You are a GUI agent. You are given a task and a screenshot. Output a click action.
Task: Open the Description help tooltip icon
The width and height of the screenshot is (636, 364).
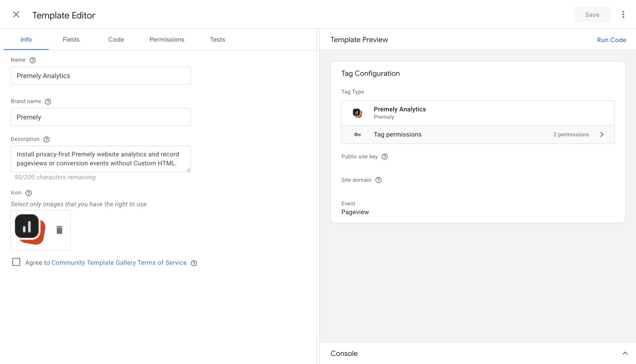click(46, 139)
